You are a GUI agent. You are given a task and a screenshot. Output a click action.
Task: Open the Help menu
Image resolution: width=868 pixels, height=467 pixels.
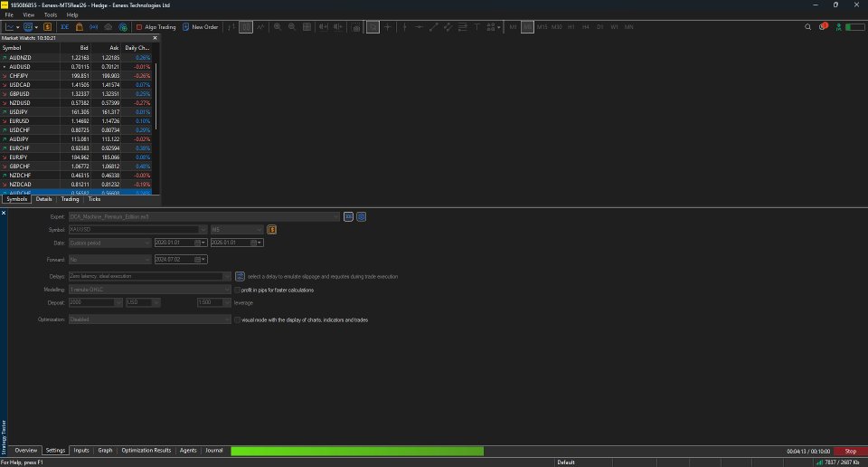pyautogui.click(x=72, y=15)
